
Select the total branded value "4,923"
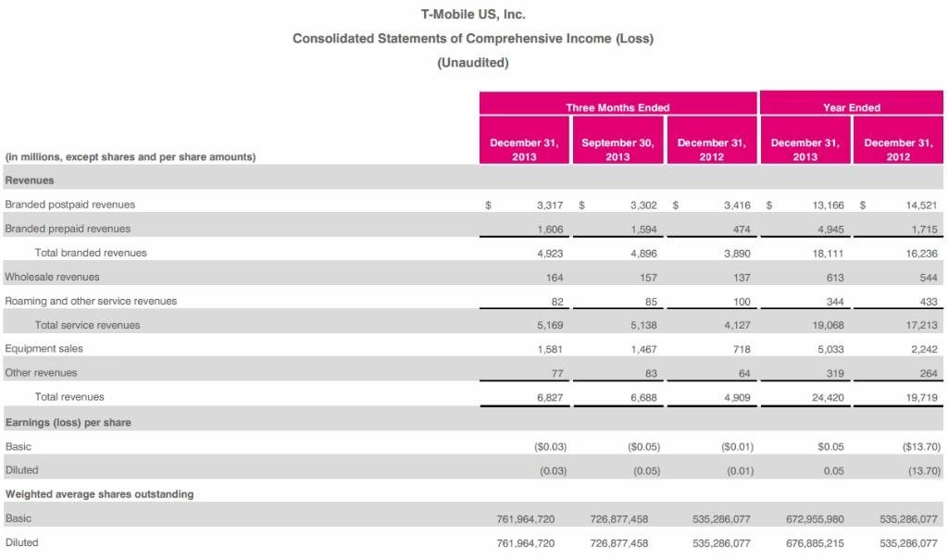tap(550, 254)
